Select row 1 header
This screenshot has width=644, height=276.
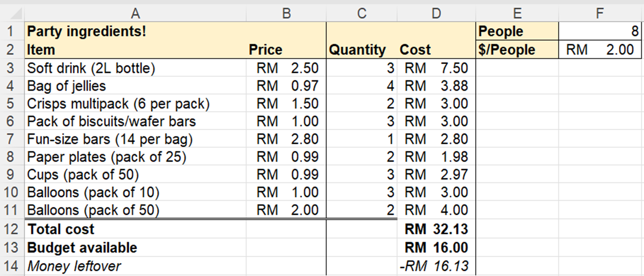click(x=12, y=31)
